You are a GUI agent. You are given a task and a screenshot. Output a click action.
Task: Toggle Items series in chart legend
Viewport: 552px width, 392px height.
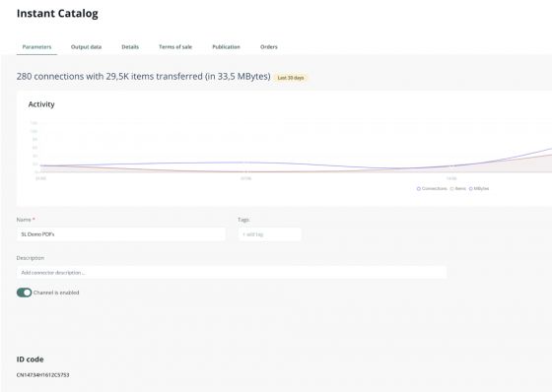click(x=458, y=188)
